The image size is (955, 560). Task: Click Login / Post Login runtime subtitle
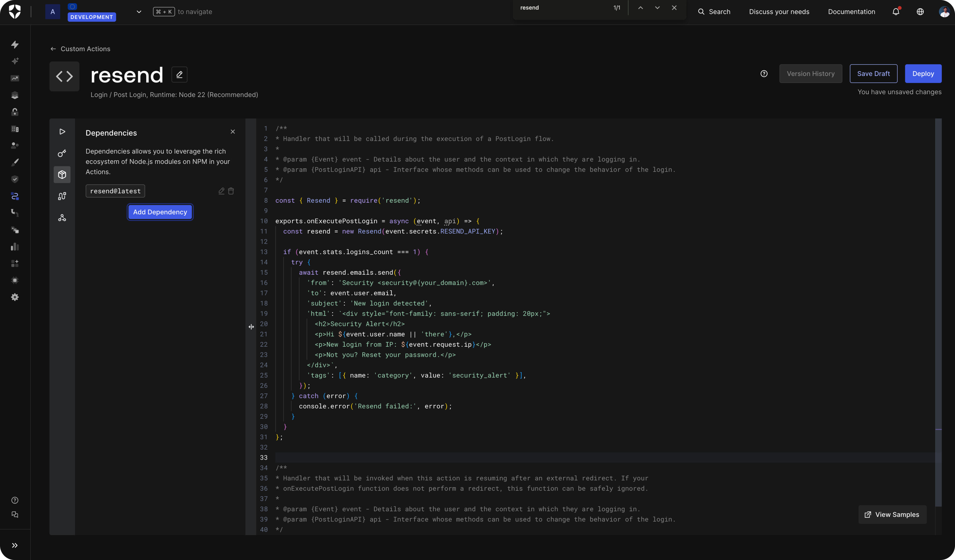coord(174,95)
